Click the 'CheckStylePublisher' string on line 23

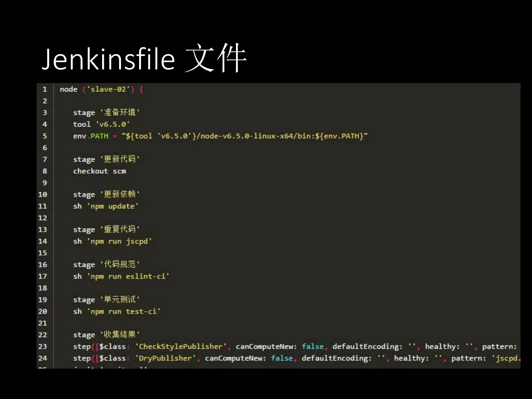(181, 347)
